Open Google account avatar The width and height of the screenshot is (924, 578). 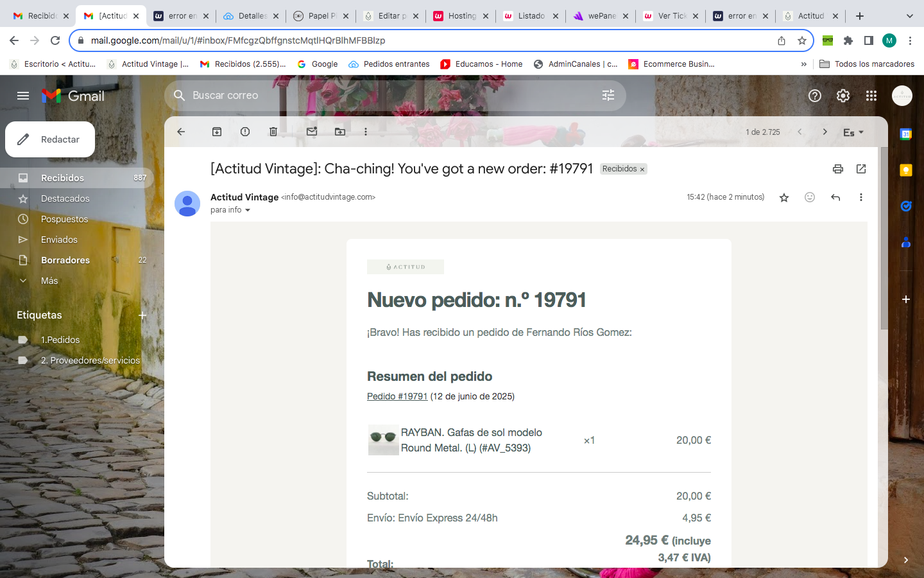coord(902,96)
